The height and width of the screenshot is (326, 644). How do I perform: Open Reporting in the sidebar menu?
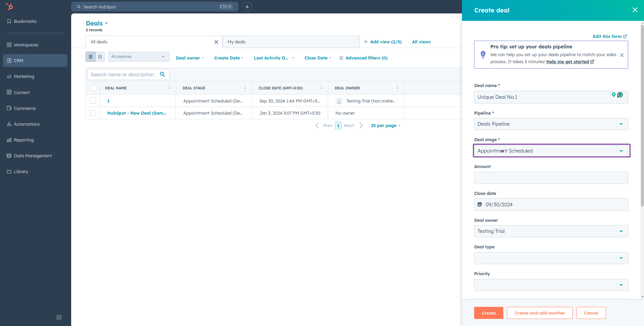(x=24, y=140)
